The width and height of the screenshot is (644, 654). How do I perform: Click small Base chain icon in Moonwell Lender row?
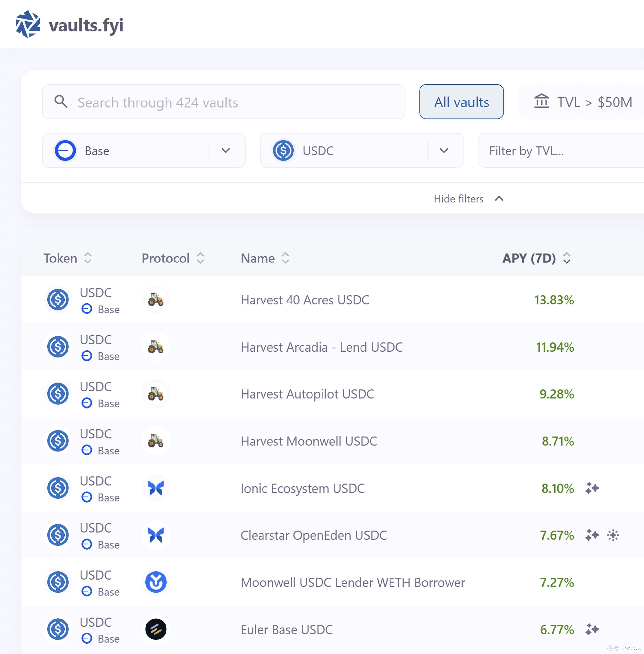[87, 591]
